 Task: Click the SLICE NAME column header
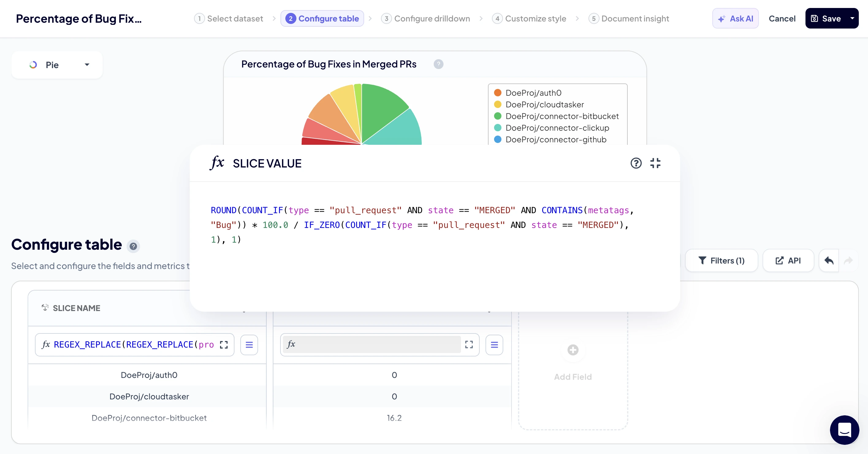(x=76, y=308)
